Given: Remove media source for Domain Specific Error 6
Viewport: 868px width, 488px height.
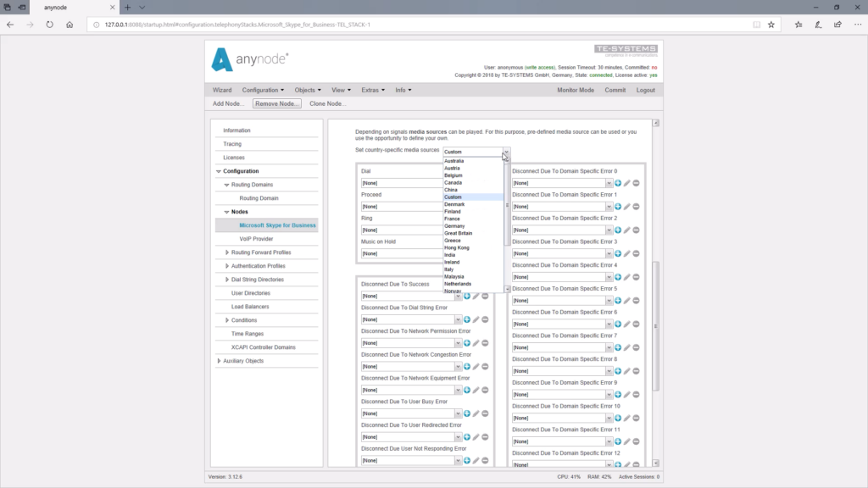Looking at the screenshot, I should [636, 324].
